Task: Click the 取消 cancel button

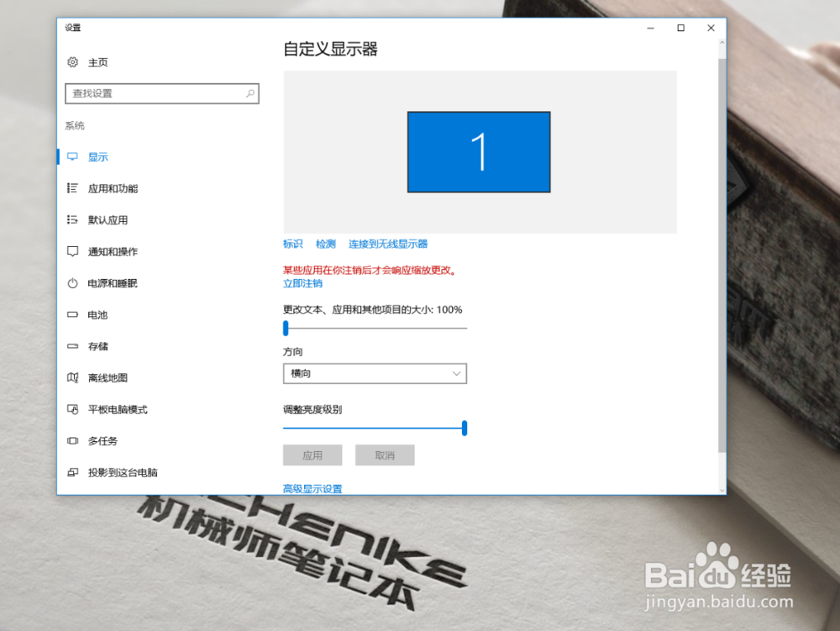Action: point(385,455)
